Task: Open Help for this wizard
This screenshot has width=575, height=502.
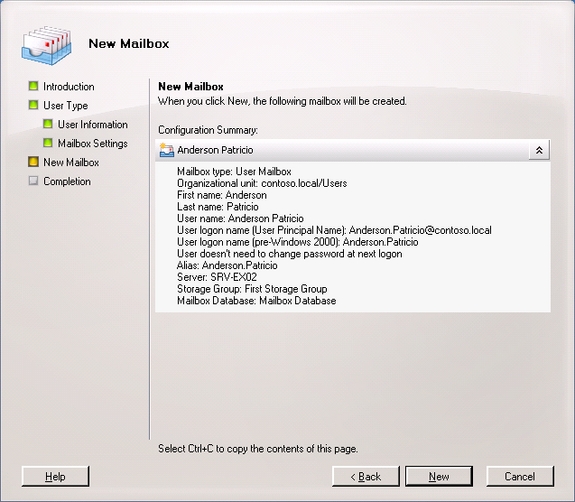Action: coord(55,476)
